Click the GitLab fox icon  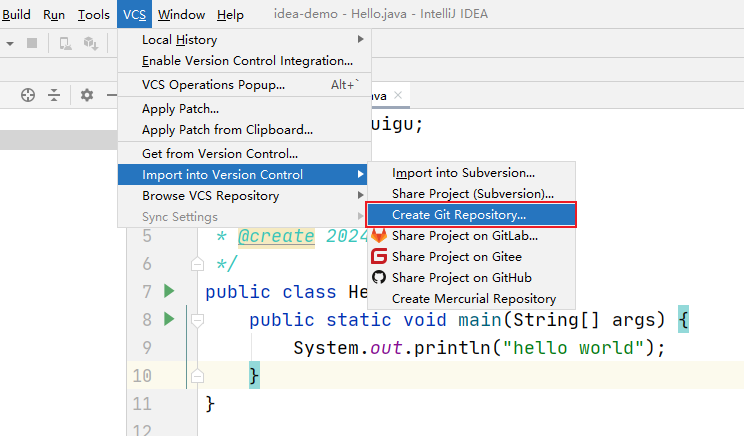pos(379,236)
